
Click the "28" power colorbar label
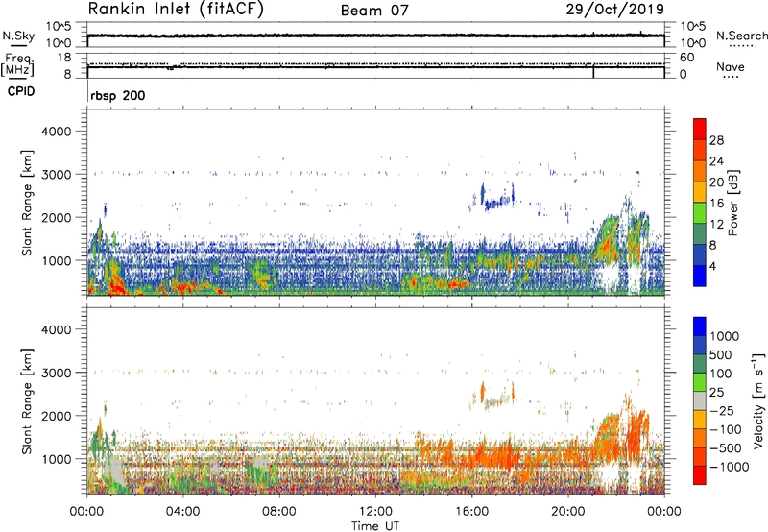click(716, 140)
